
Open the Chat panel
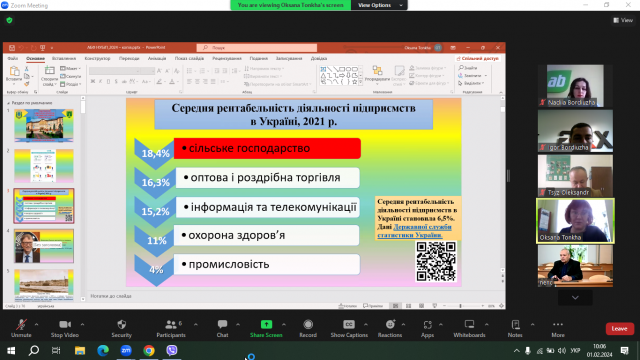[222, 324]
